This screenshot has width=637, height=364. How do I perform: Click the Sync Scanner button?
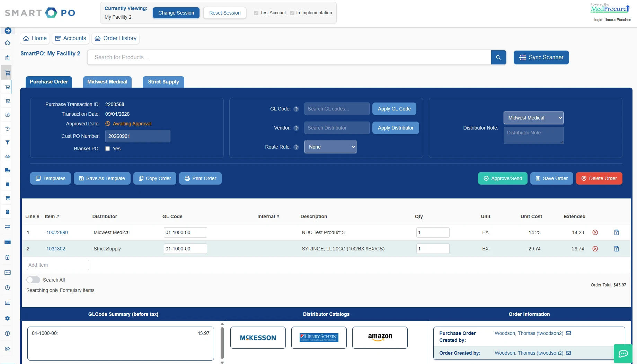click(541, 57)
